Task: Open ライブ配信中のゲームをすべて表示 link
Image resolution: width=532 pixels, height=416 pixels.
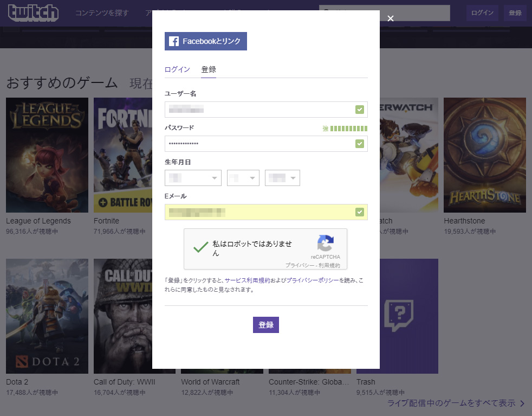Action: (x=456, y=403)
